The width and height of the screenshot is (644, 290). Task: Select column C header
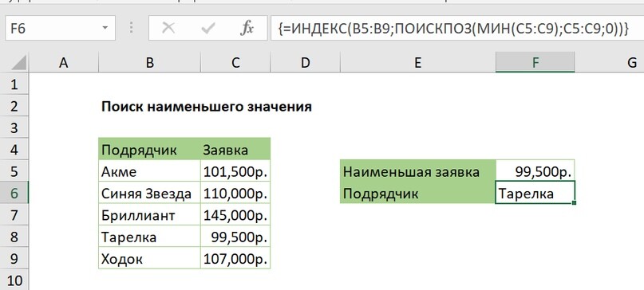[x=235, y=62]
